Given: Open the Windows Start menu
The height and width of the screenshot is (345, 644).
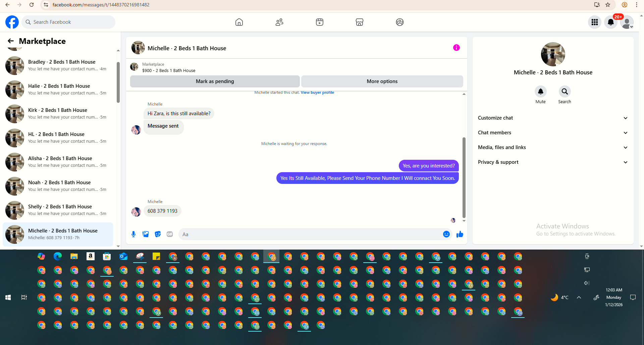Looking at the screenshot, I should (8, 297).
